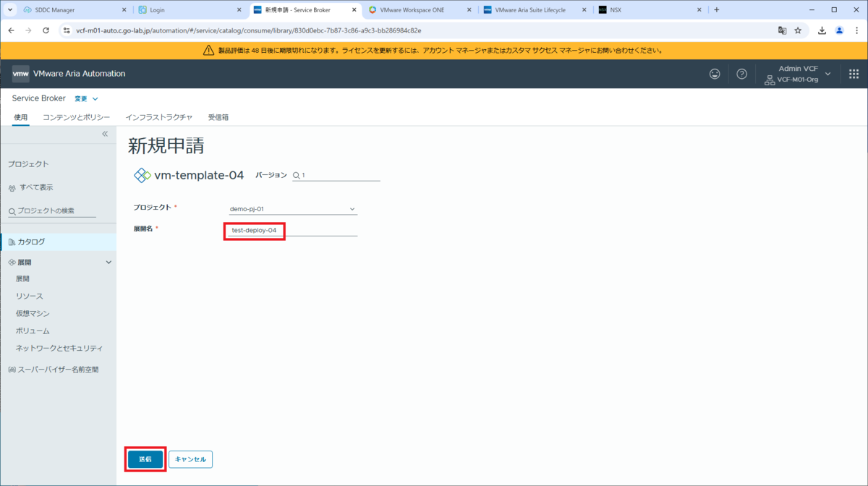Click the プロジェクトの検索 search field
This screenshot has height=486, width=868.
[52, 210]
